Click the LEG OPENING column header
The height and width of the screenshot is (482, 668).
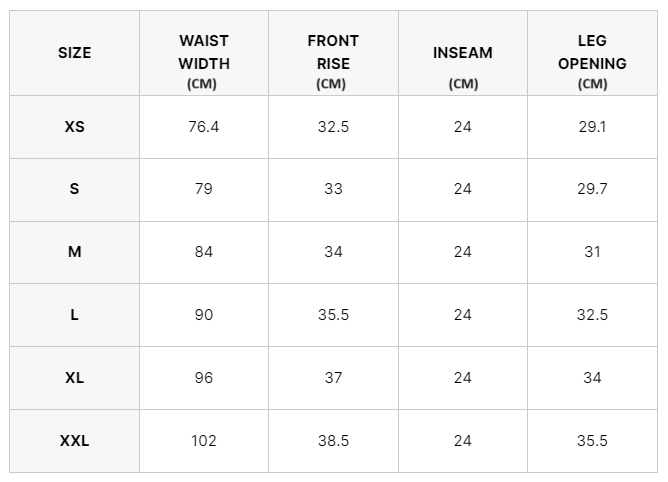[592, 52]
